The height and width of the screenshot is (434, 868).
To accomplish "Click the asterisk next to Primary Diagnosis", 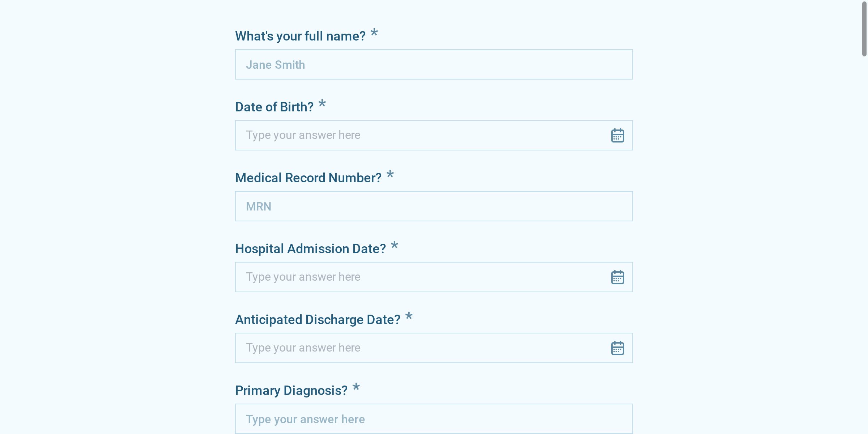I will pos(356,388).
